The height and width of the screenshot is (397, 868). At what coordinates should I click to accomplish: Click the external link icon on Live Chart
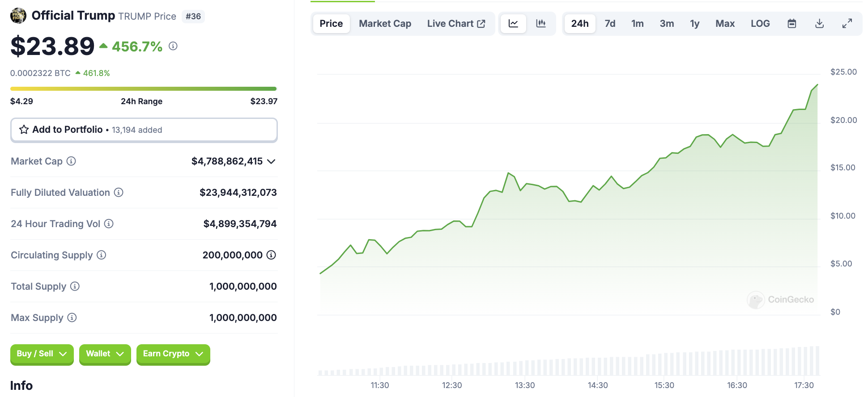(x=481, y=24)
